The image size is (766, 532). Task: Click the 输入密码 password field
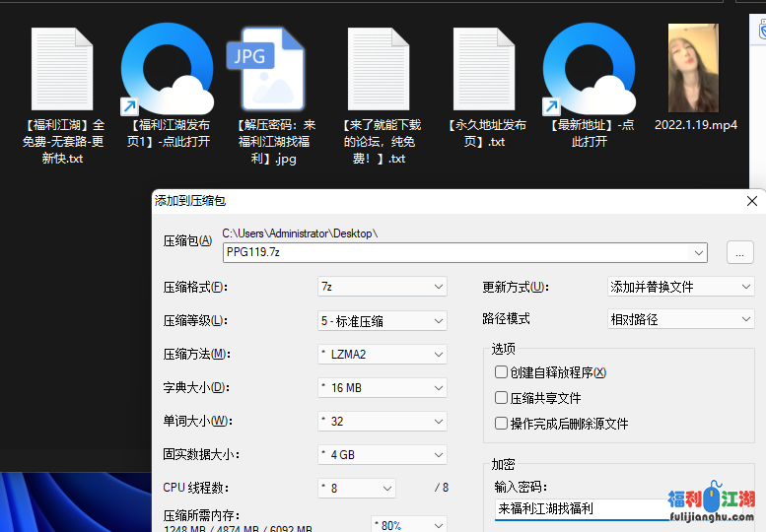click(x=582, y=509)
